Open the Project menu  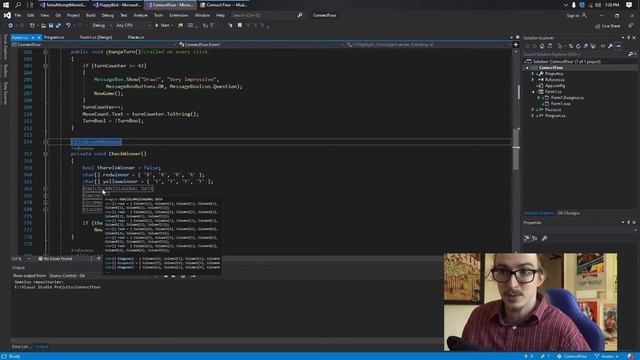pos(73,15)
